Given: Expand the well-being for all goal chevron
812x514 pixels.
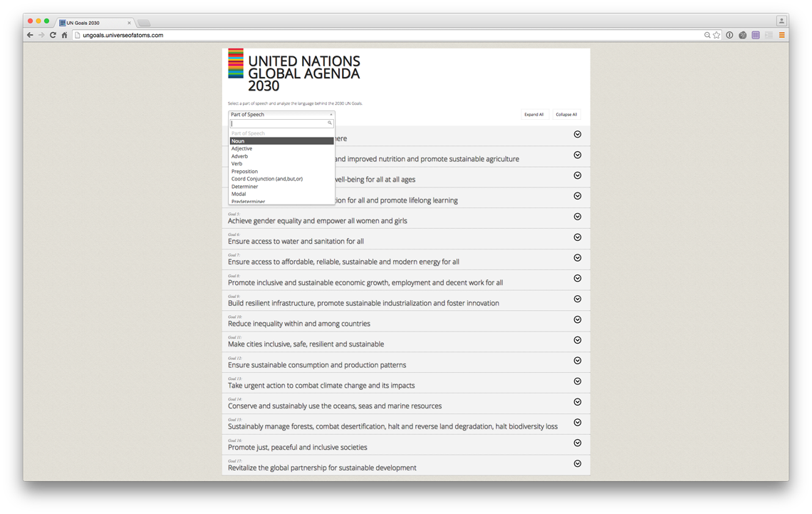Looking at the screenshot, I should click(578, 175).
